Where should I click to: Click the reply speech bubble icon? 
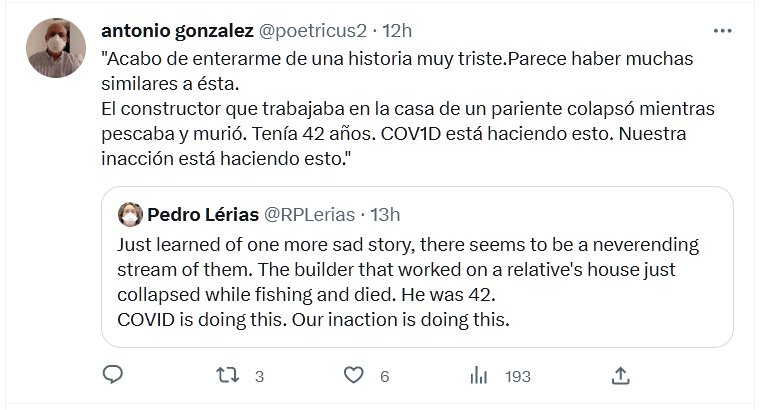click(x=113, y=375)
